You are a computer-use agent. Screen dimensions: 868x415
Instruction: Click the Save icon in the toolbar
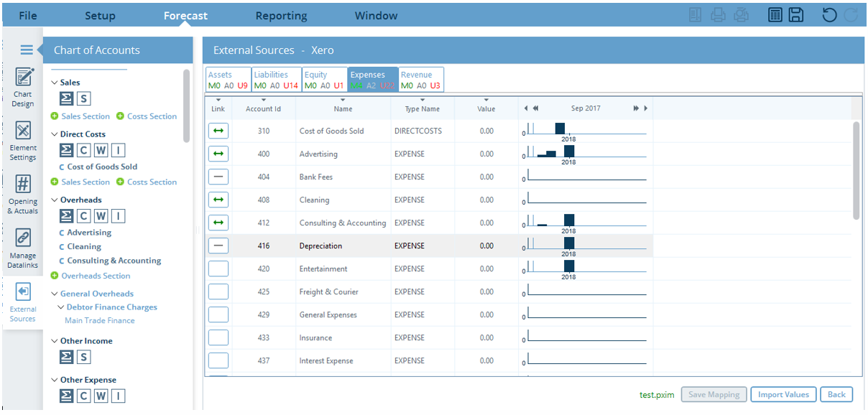click(796, 14)
